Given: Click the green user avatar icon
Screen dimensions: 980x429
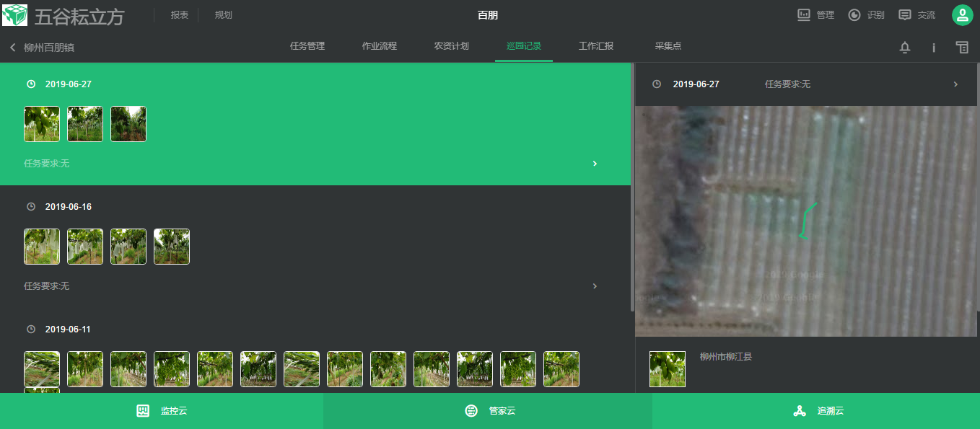Looking at the screenshot, I should pyautogui.click(x=962, y=14).
